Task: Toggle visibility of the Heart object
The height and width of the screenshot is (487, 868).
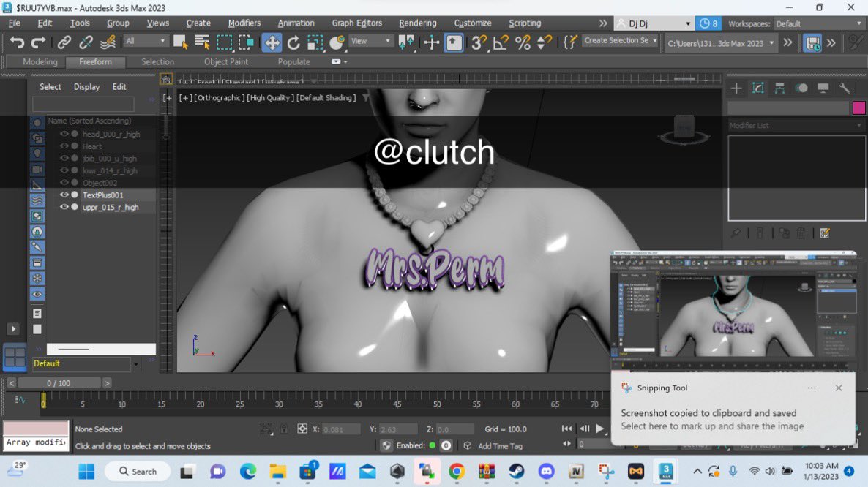Action: (x=64, y=146)
